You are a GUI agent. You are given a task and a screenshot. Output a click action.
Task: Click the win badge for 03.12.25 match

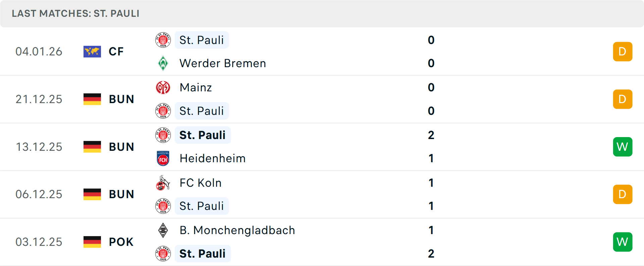coord(623,242)
